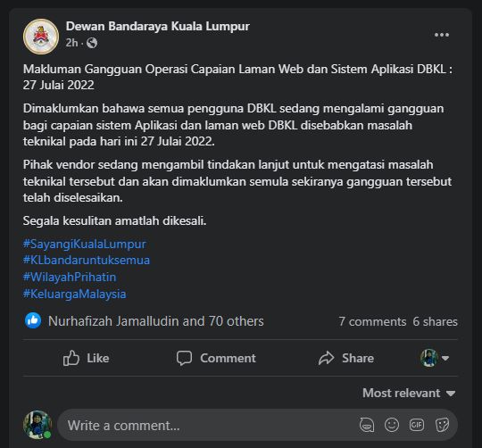View the 7 comments link
Image resolution: width=482 pixels, height=448 pixels.
[372, 321]
